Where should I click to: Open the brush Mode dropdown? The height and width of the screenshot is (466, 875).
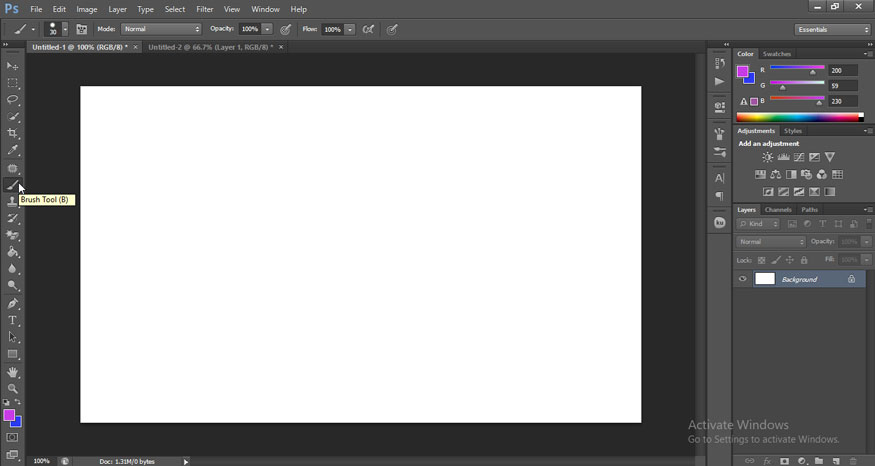pyautogui.click(x=161, y=29)
